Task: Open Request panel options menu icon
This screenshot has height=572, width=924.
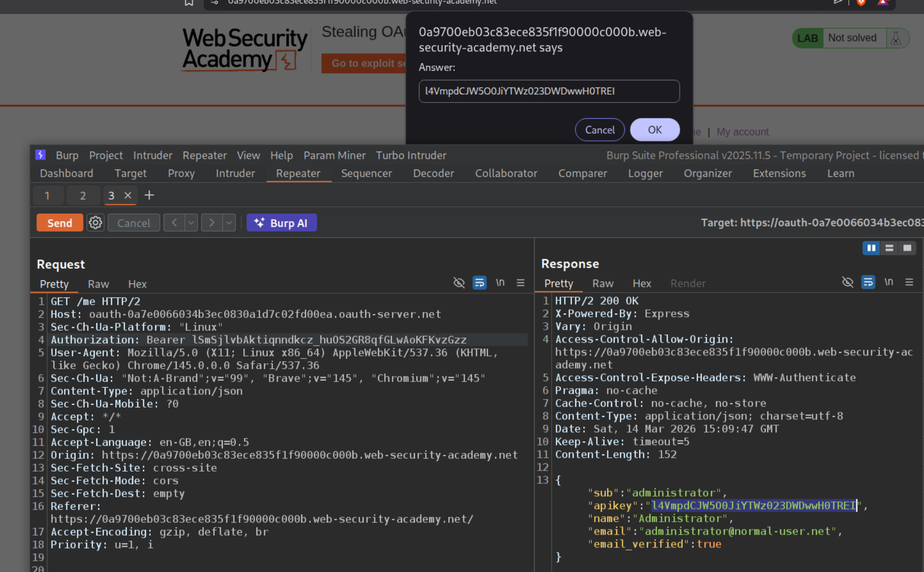Action: coord(520,283)
